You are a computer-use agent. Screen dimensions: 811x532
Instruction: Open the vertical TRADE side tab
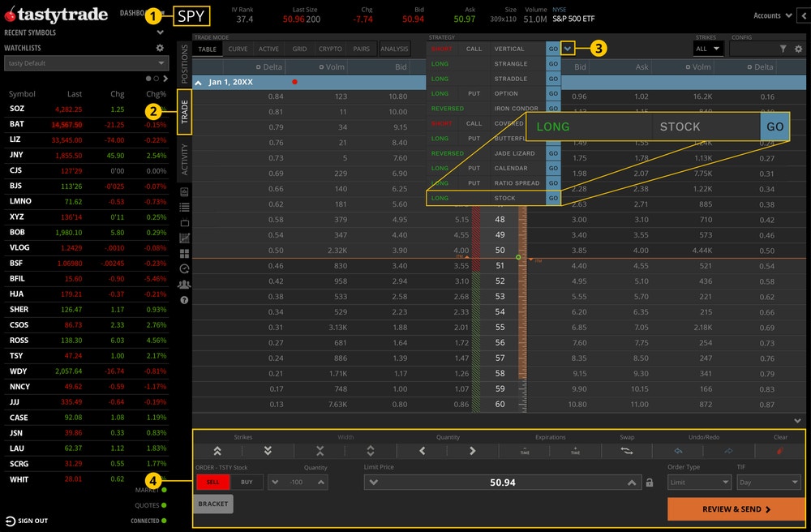[185, 112]
